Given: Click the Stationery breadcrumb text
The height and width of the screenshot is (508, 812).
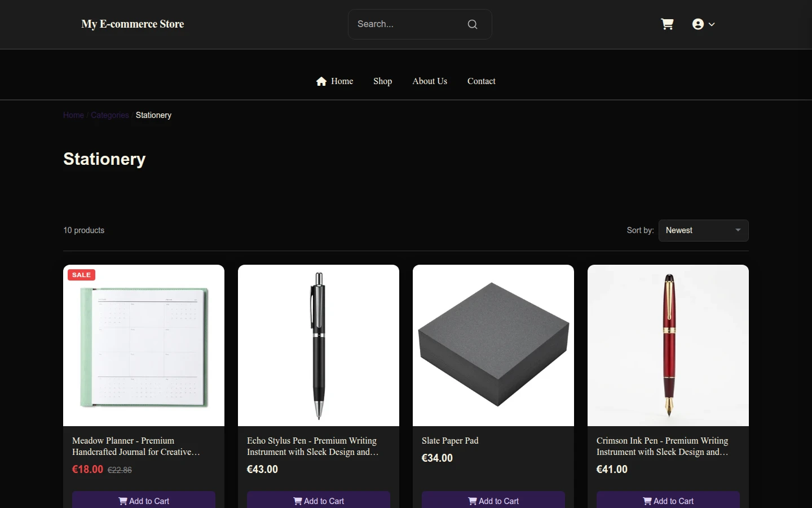Looking at the screenshot, I should (x=153, y=115).
